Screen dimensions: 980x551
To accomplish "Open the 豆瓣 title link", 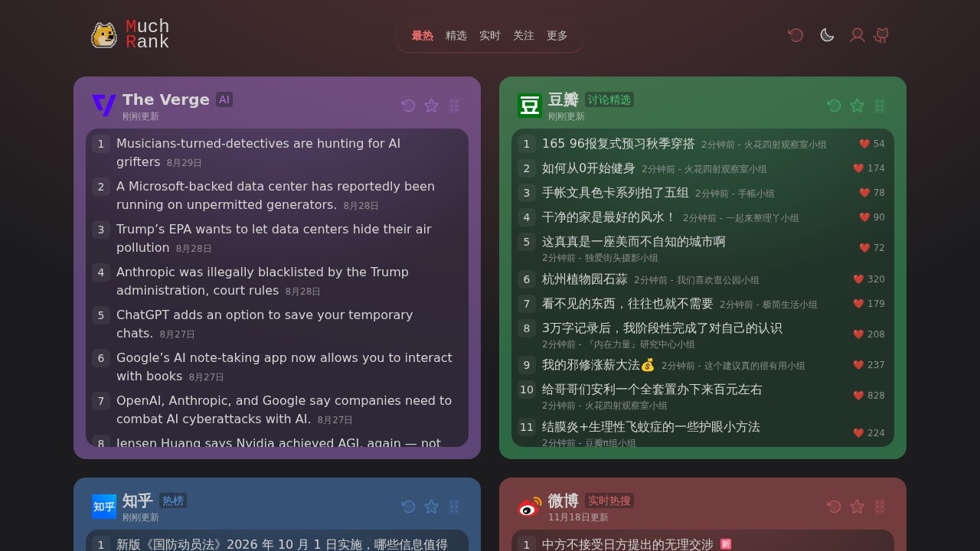I will [x=563, y=99].
